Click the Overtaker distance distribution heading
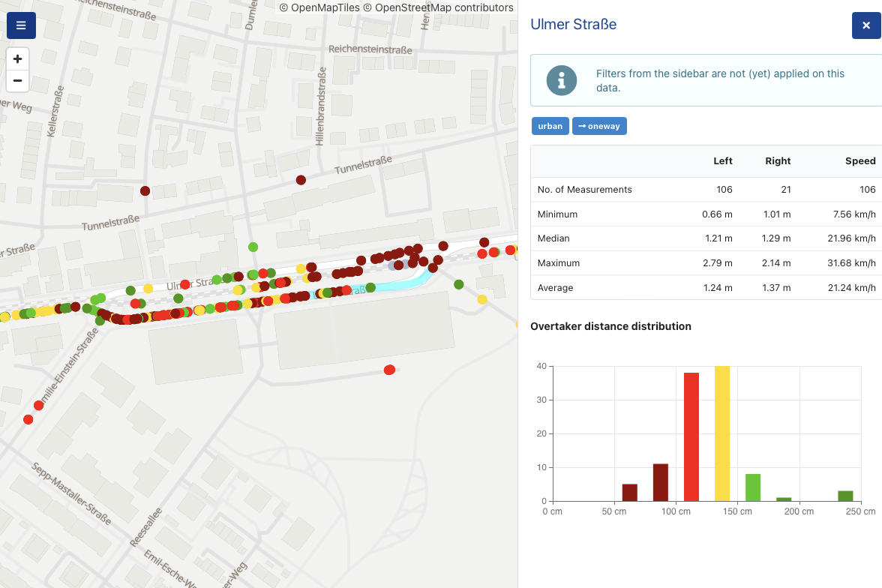Image resolution: width=882 pixels, height=588 pixels. (x=610, y=326)
